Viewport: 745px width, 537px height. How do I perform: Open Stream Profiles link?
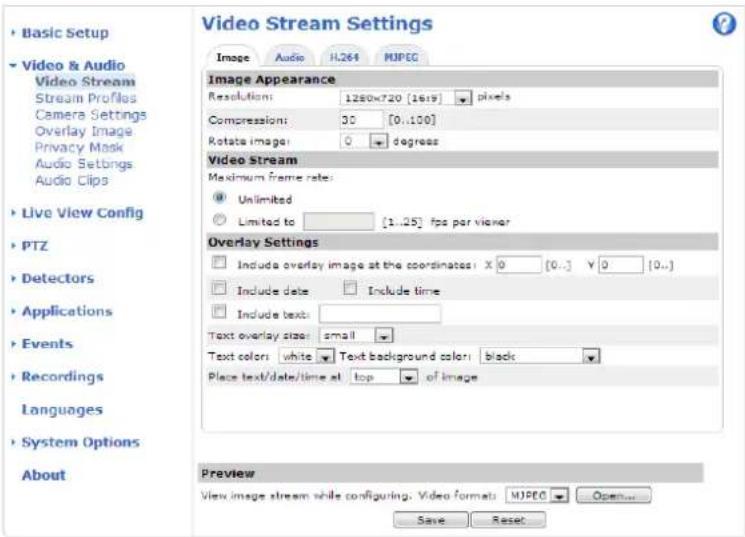[x=86, y=98]
